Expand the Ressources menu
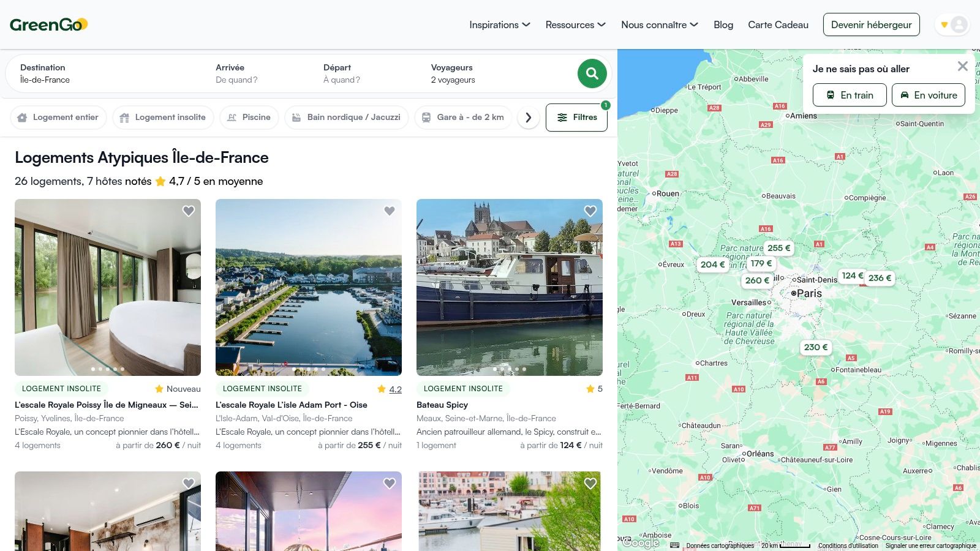The height and width of the screenshot is (551, 980). (x=576, y=25)
